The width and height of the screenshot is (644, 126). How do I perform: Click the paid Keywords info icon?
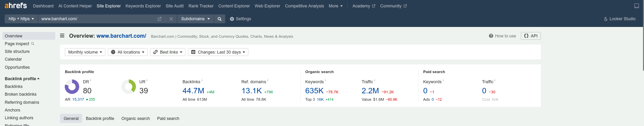[443, 80]
